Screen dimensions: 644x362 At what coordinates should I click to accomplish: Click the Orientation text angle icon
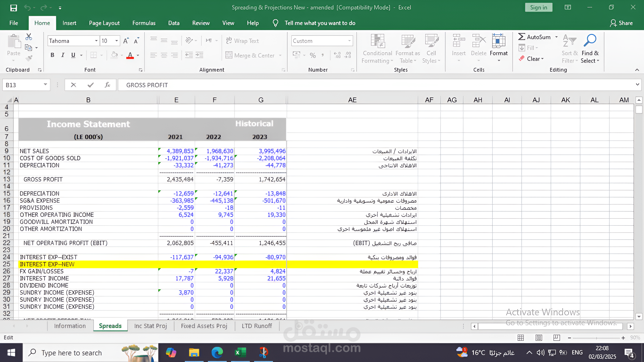pos(189,40)
